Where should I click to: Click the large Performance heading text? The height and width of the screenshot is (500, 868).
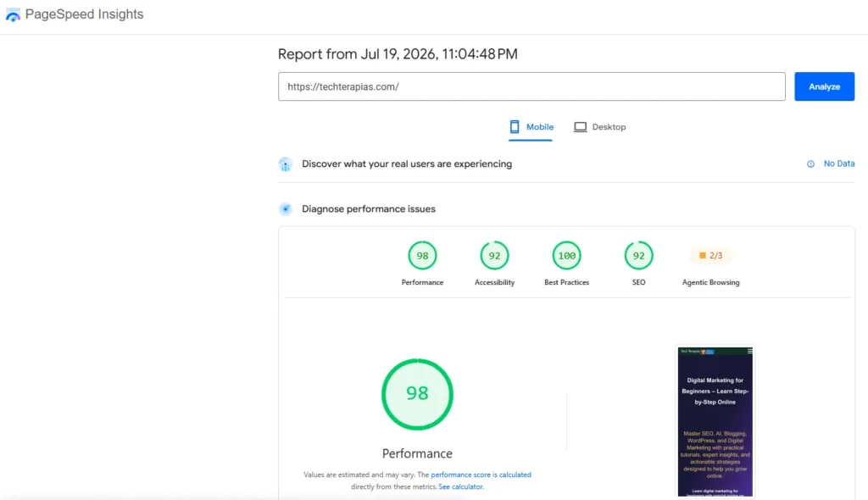417,453
